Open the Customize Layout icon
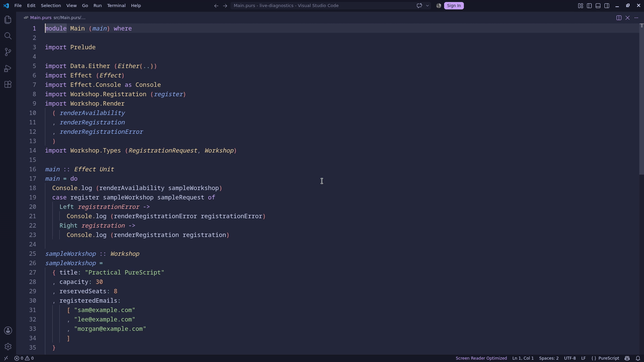This screenshot has height=362, width=644. pos(580,6)
